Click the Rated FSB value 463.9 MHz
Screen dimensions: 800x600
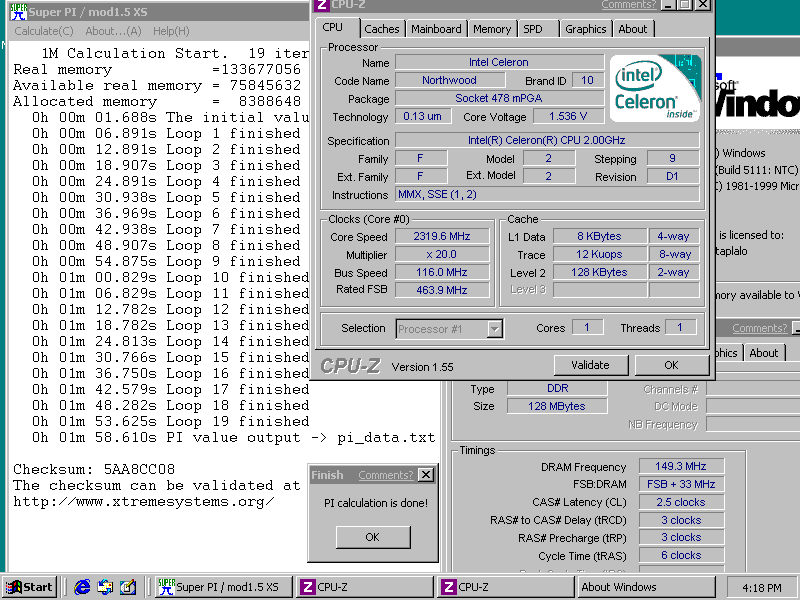click(442, 290)
